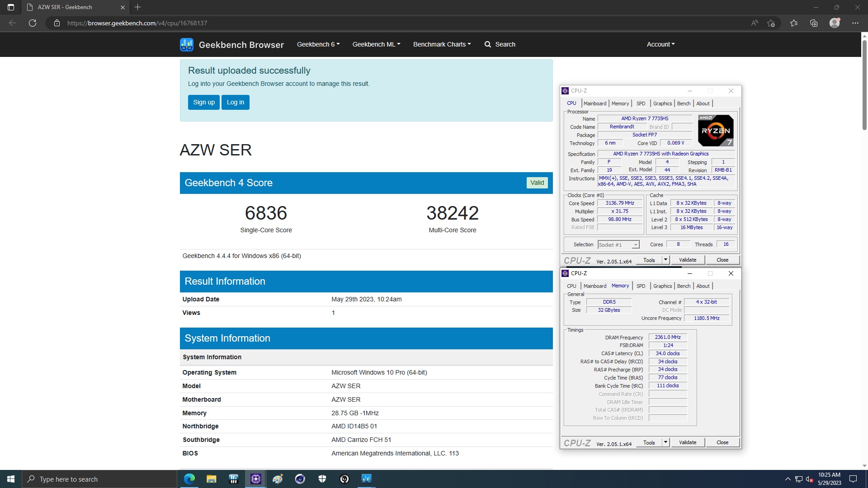Open the tab actions menu icon
The image size is (868, 488).
pyautogui.click(x=11, y=7)
